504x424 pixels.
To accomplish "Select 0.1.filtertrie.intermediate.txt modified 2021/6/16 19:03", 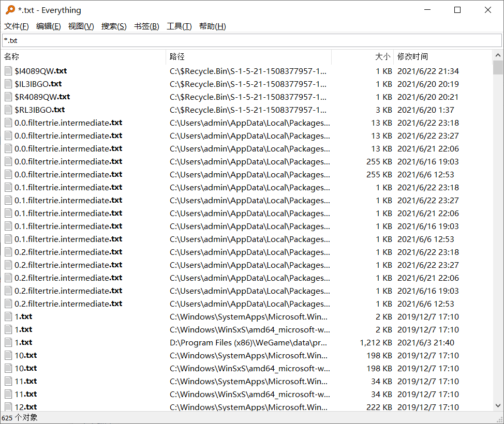I will point(68,226).
